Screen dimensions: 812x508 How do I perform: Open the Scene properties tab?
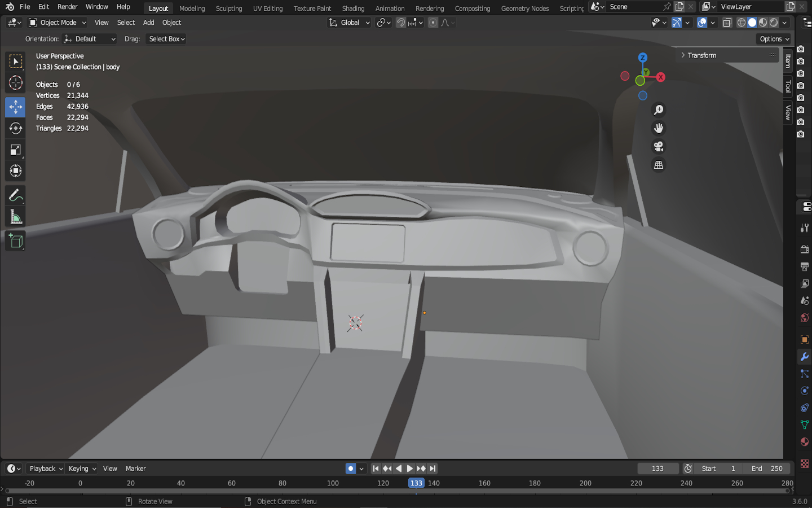click(x=805, y=301)
